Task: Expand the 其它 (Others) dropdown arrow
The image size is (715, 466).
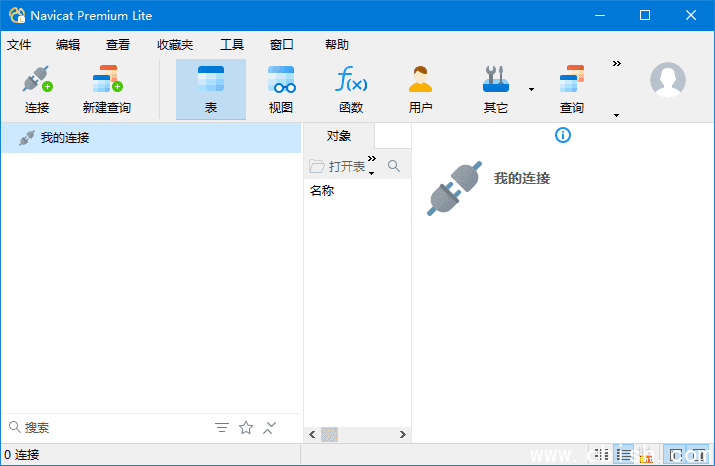Action: pos(531,90)
